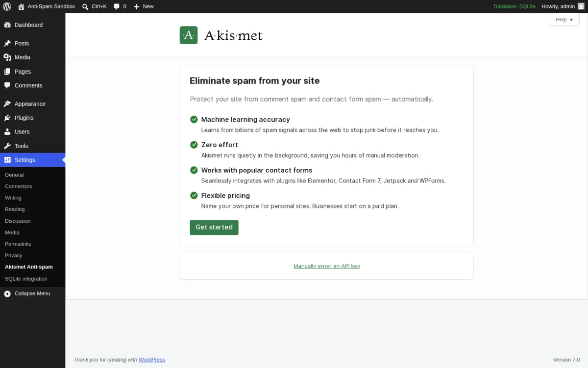This screenshot has height=368, width=588.
Task: Click the Eliminate spam from your site heading
Action: click(255, 81)
